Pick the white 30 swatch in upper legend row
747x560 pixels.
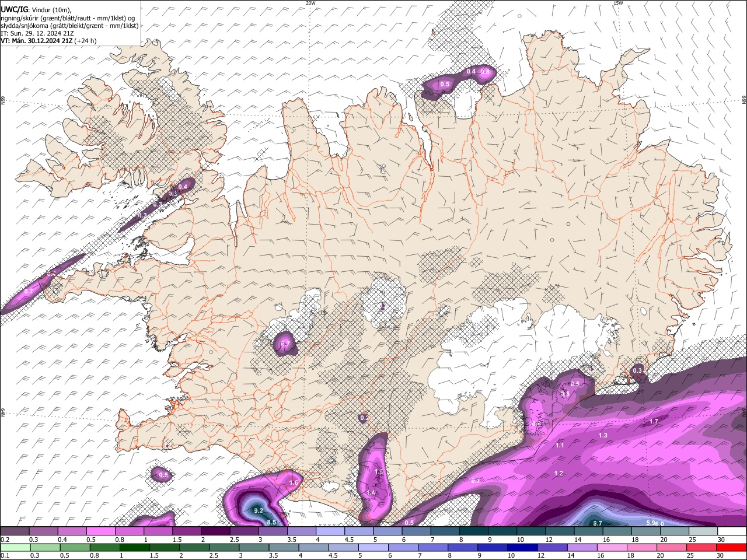pos(732,531)
